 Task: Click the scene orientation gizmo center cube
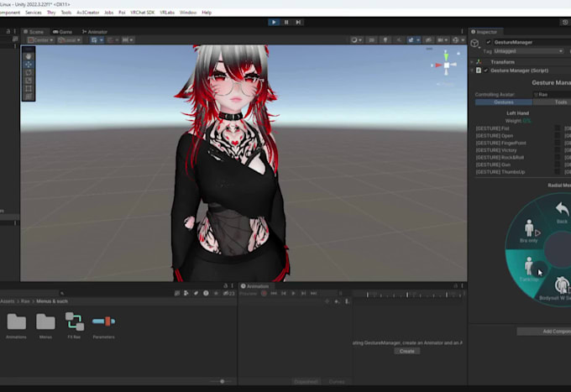point(447,65)
